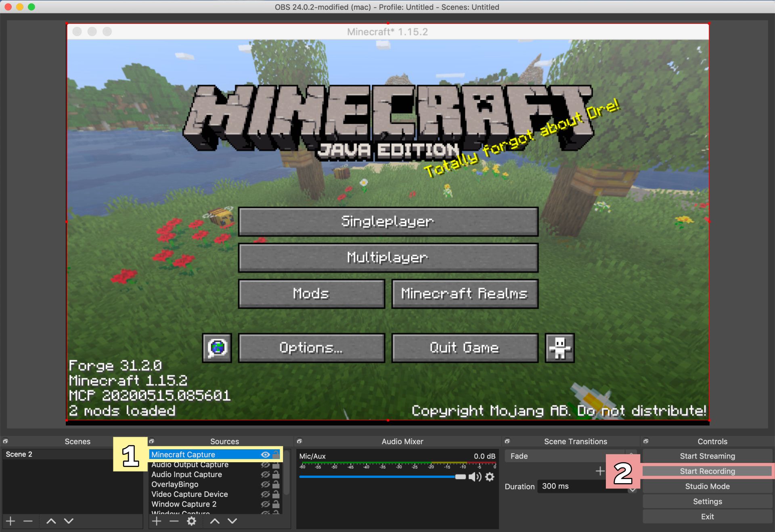Image resolution: width=775 pixels, height=532 pixels.
Task: Add a new source with plus icon
Action: 157,521
